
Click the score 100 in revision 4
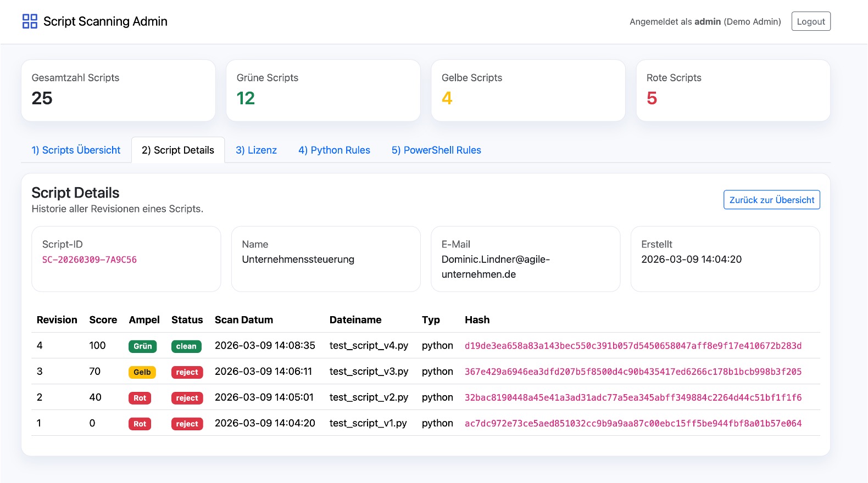tap(97, 345)
